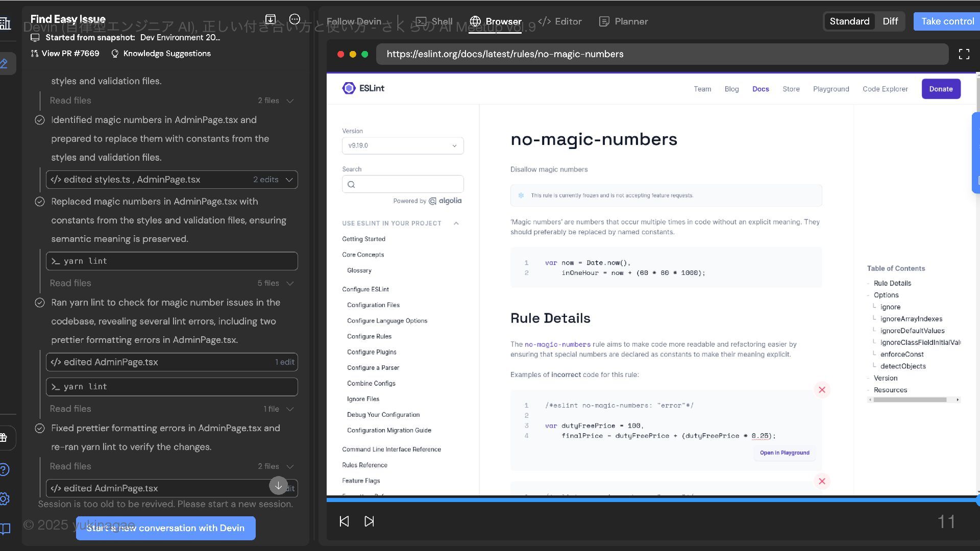Open Docs in ESLint navigation
Screen dimensions: 980x551
761,89
